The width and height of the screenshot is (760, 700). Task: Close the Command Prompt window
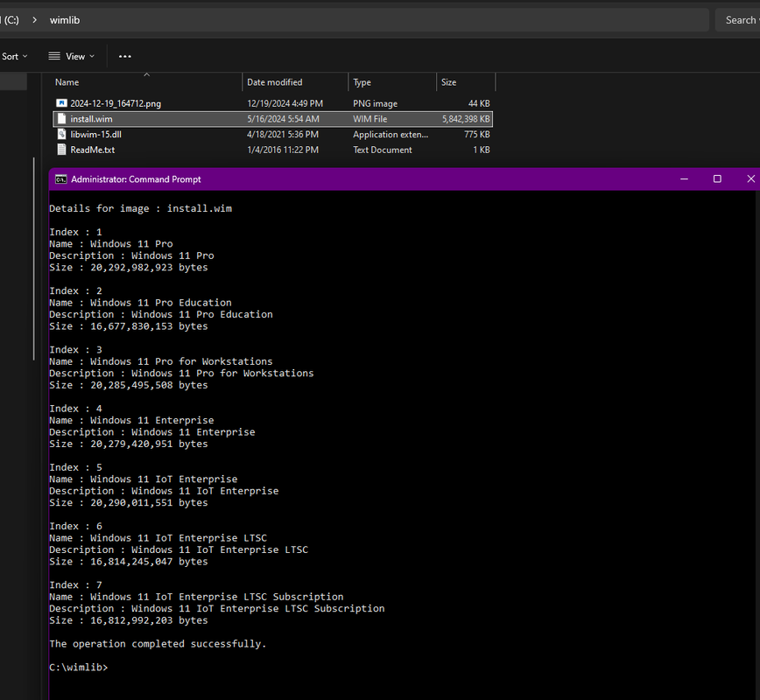point(750,179)
